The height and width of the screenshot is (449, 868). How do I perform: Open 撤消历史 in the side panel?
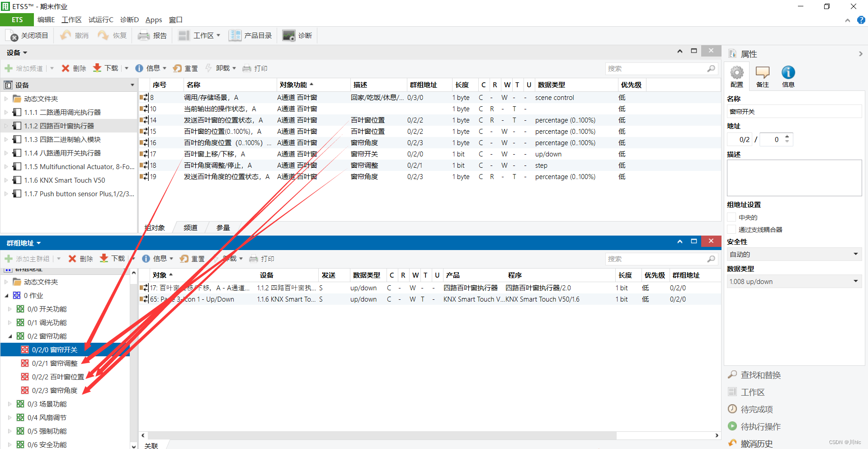tap(756, 444)
